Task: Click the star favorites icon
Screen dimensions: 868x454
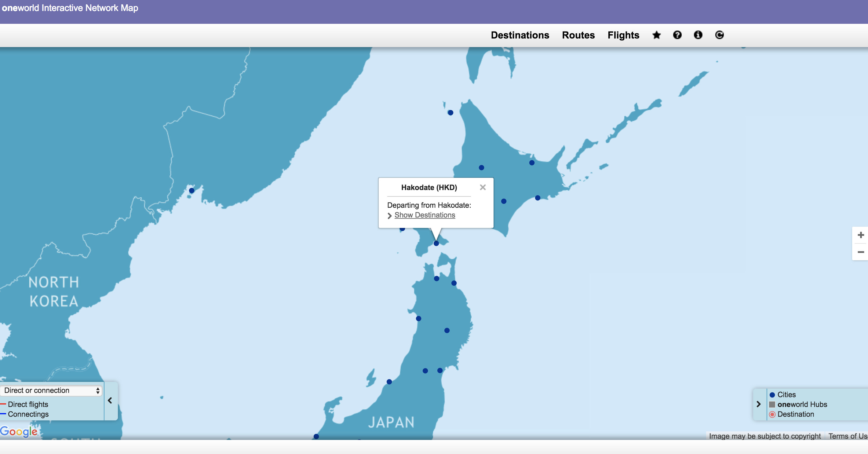Action: (656, 35)
